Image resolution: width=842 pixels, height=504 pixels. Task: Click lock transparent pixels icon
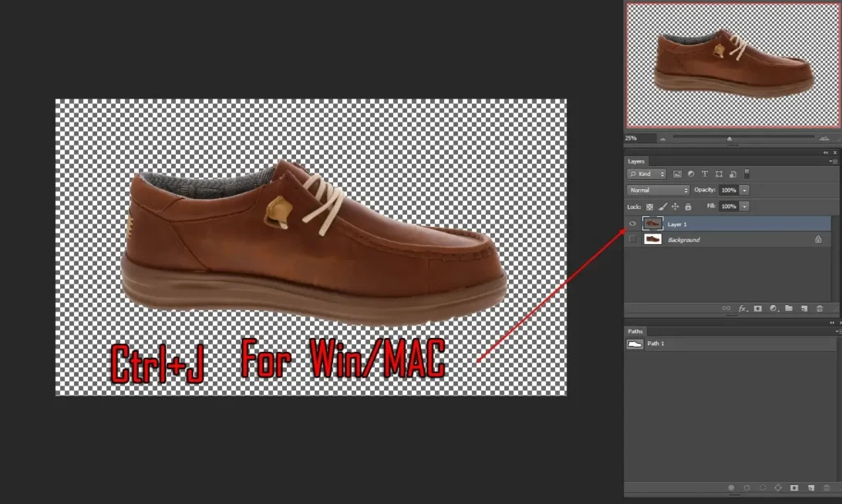click(649, 206)
